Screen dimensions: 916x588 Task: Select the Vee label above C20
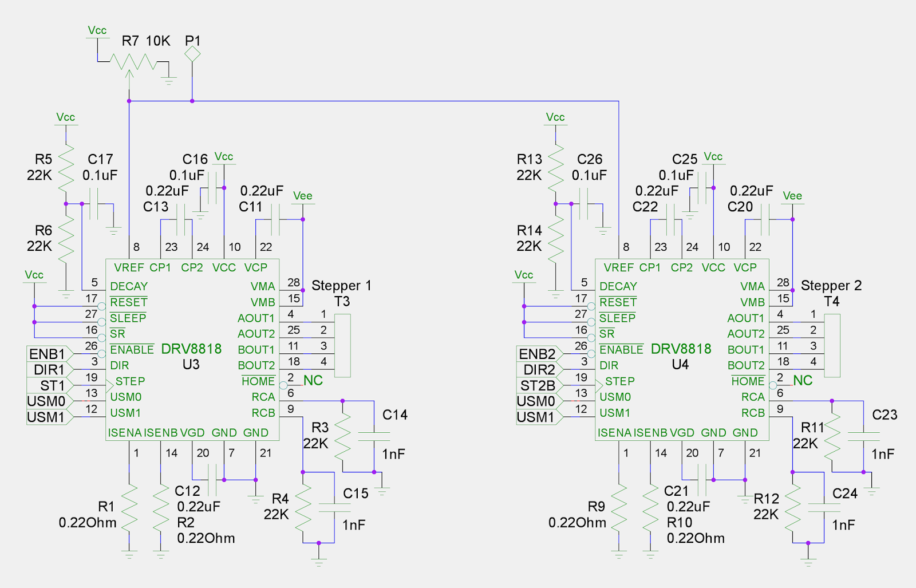click(792, 196)
